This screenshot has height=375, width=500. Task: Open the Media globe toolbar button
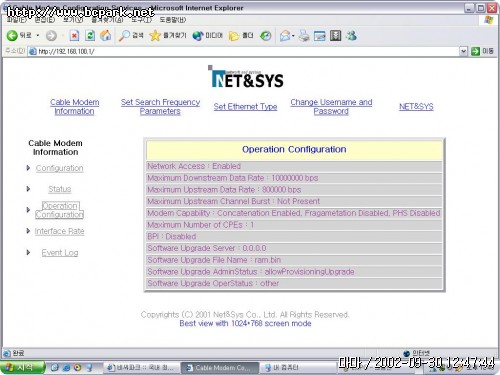(207, 35)
